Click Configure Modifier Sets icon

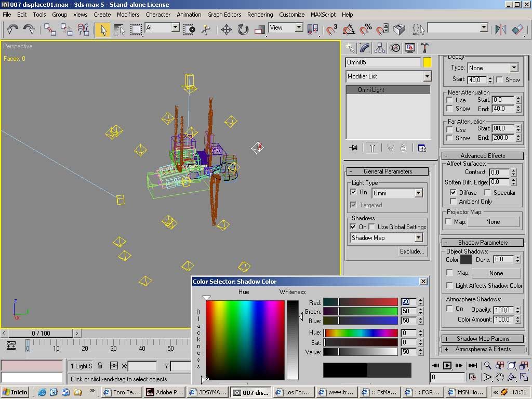[x=422, y=148]
